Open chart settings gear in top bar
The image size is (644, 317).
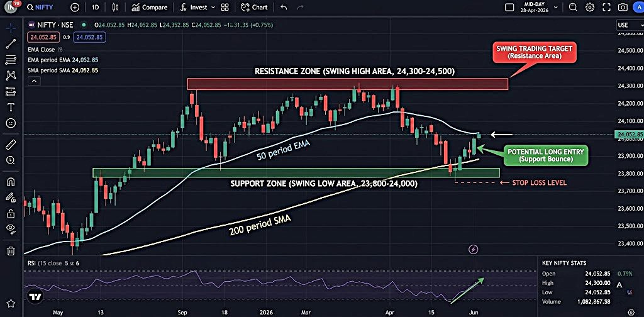590,7
